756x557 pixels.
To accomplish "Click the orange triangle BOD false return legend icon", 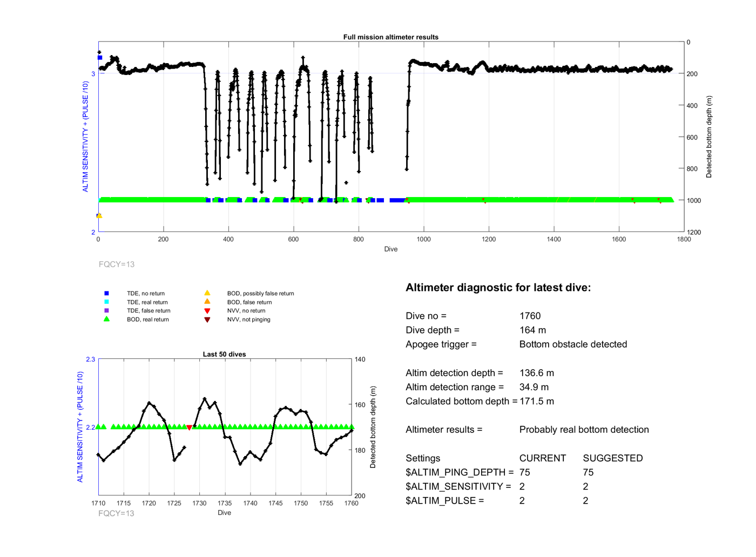I will coord(207,301).
